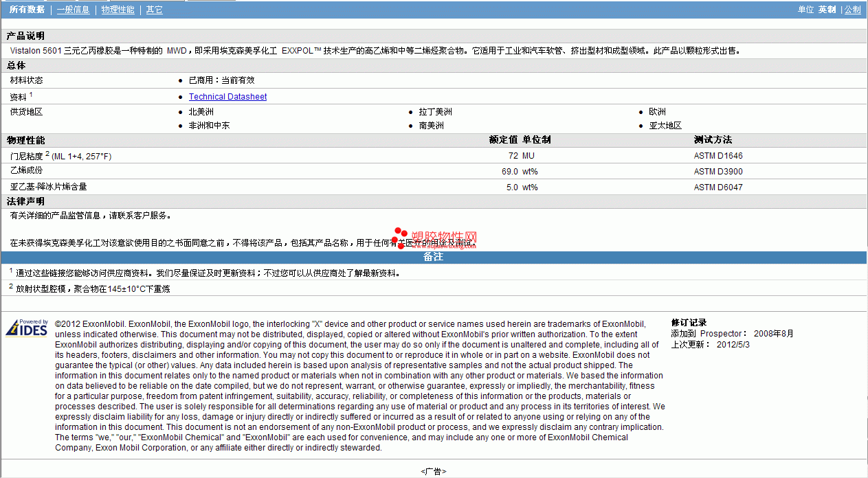Switch units to 公制
This screenshot has height=478, width=868.
pos(852,10)
